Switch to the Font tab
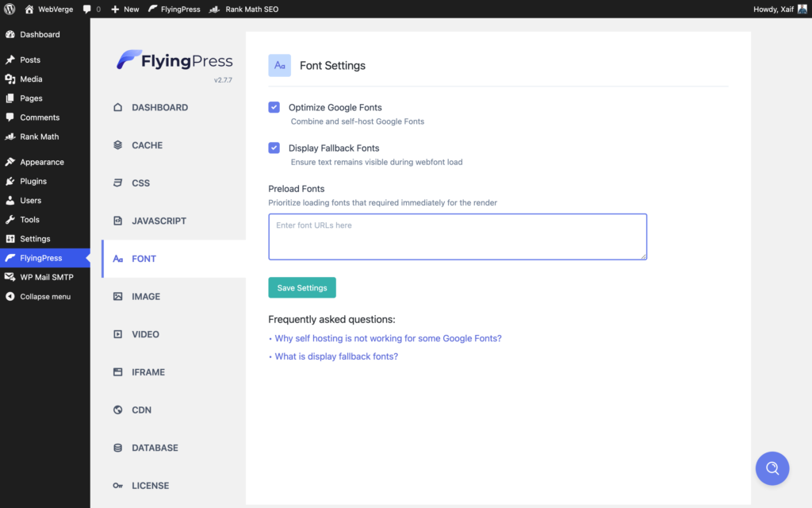Screen dimensions: 812x508 [x=144, y=258]
